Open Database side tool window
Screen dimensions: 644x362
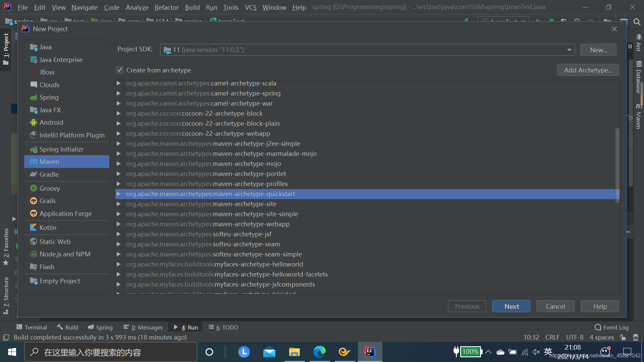tap(638, 77)
